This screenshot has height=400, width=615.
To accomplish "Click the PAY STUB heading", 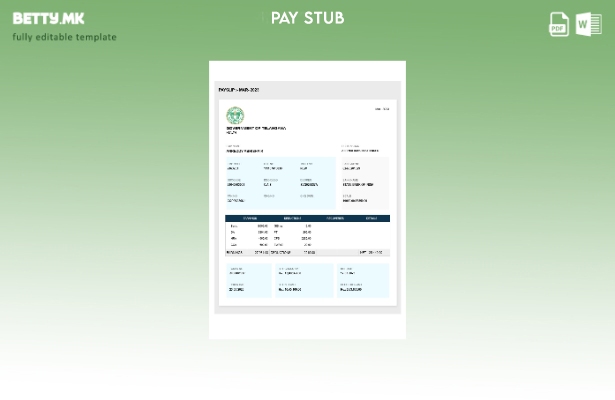I will 307,18.
